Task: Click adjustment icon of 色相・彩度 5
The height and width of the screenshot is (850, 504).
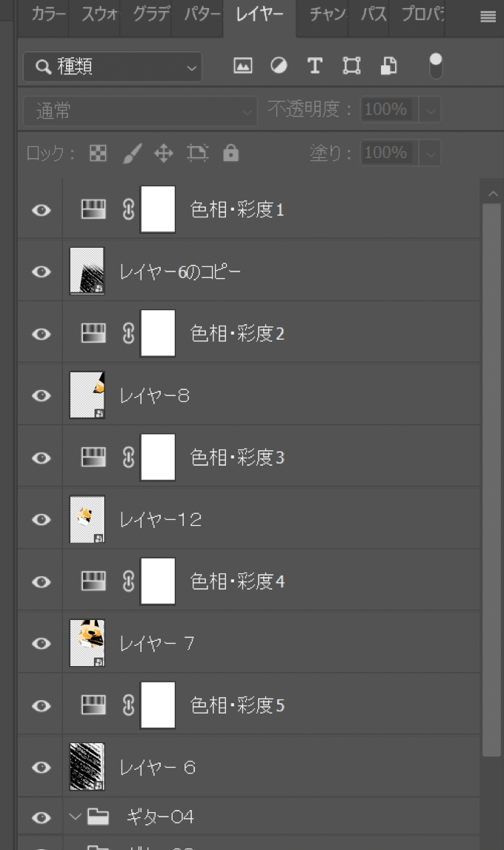Action: click(x=93, y=705)
